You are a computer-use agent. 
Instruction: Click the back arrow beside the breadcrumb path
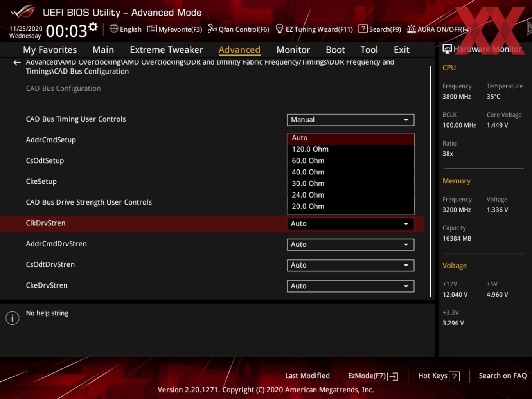click(x=17, y=63)
